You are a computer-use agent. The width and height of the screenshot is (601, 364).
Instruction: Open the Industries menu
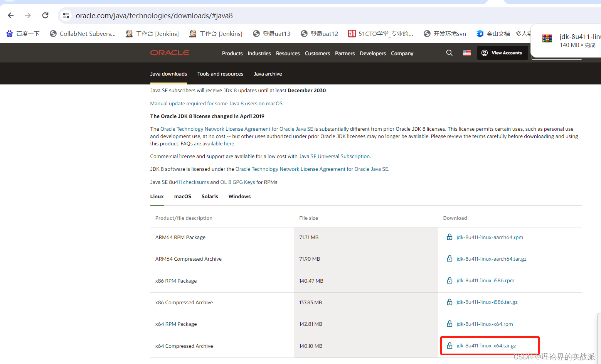[259, 53]
